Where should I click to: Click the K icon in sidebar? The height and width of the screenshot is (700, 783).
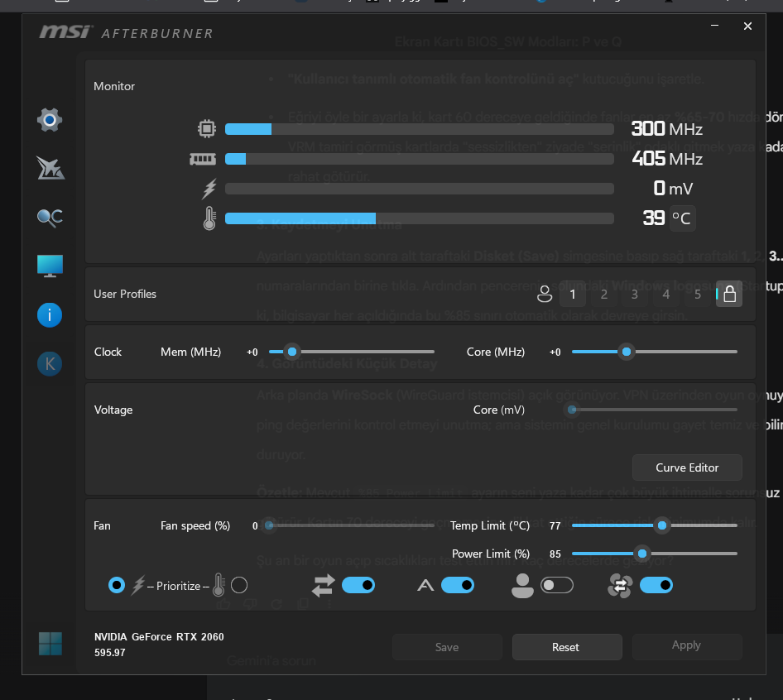[50, 364]
